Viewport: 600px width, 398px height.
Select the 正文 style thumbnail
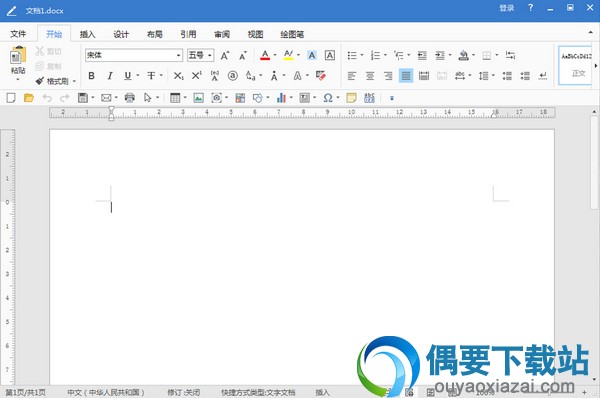pyautogui.click(x=576, y=65)
